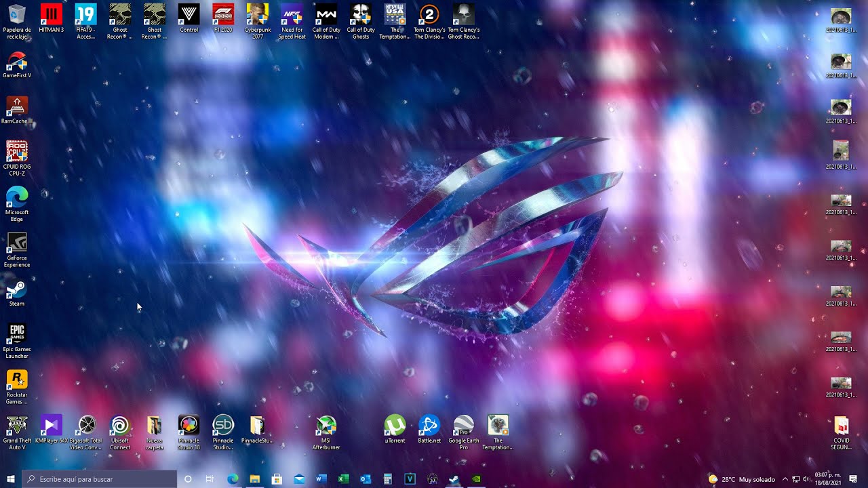Open the Epic Games Launcher icon
868x488 pixels.
(x=17, y=341)
